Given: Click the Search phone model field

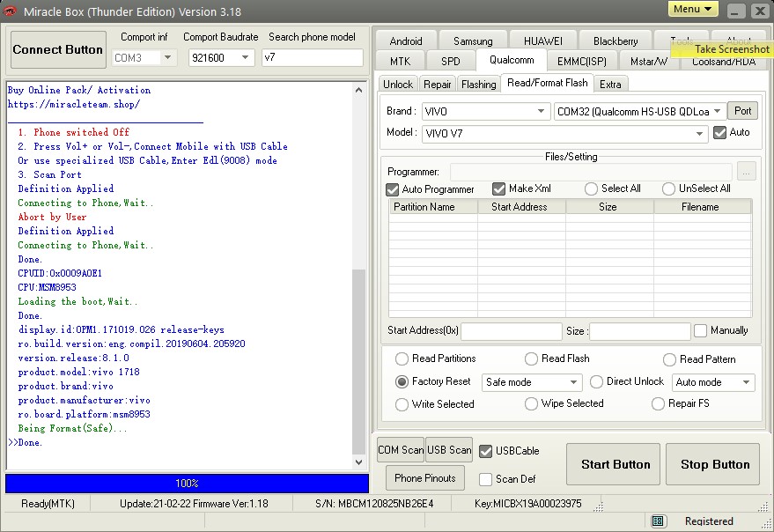Looking at the screenshot, I should 313,58.
